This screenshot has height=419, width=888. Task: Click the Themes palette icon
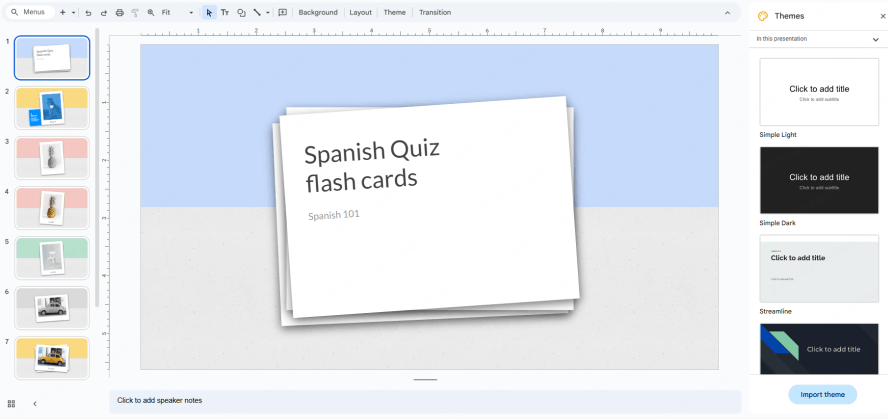pyautogui.click(x=763, y=16)
